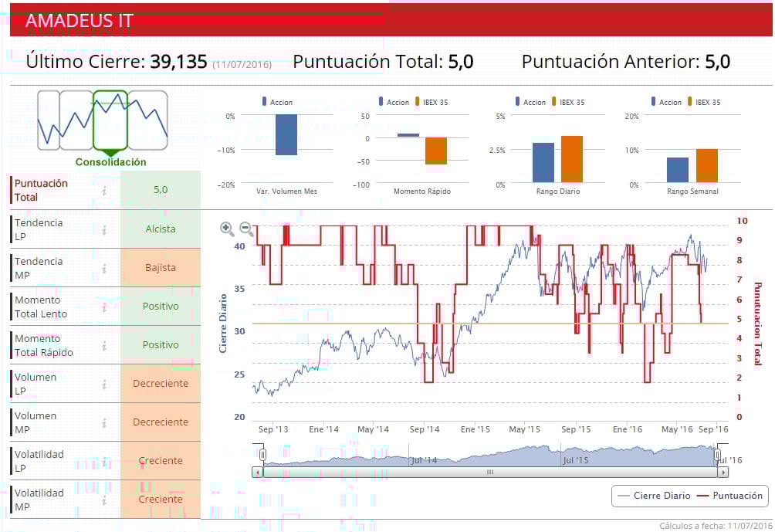The image size is (775, 532).
Task: Click the Bajista value cell
Action: pos(161,267)
